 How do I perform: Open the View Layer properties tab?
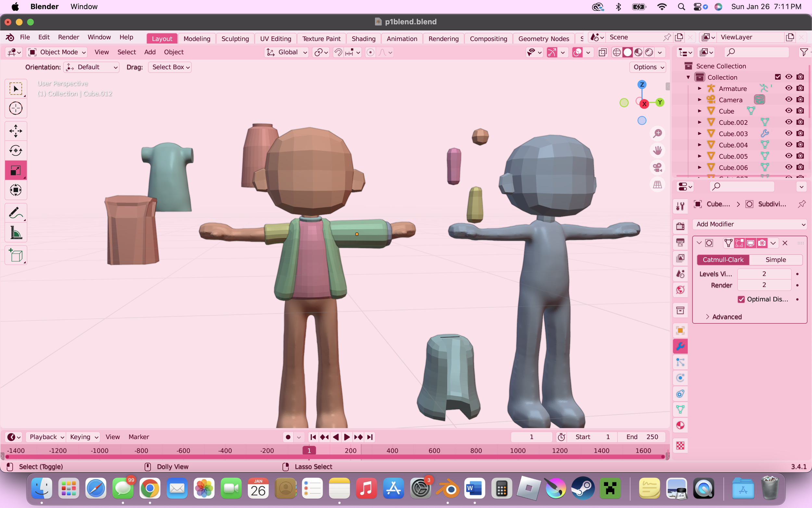pos(680,258)
